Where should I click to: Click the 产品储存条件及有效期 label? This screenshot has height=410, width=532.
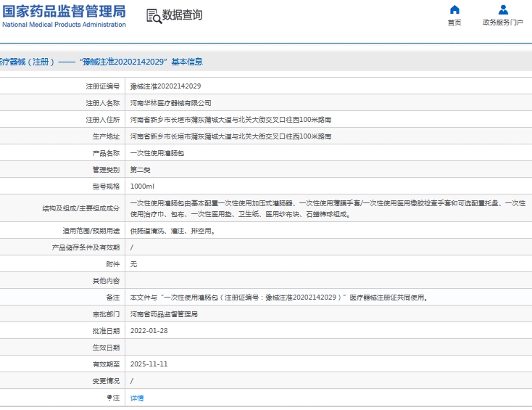pos(86,247)
